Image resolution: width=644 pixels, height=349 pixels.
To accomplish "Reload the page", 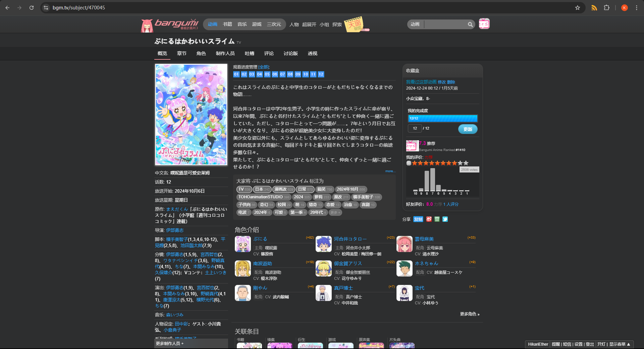I will [32, 8].
